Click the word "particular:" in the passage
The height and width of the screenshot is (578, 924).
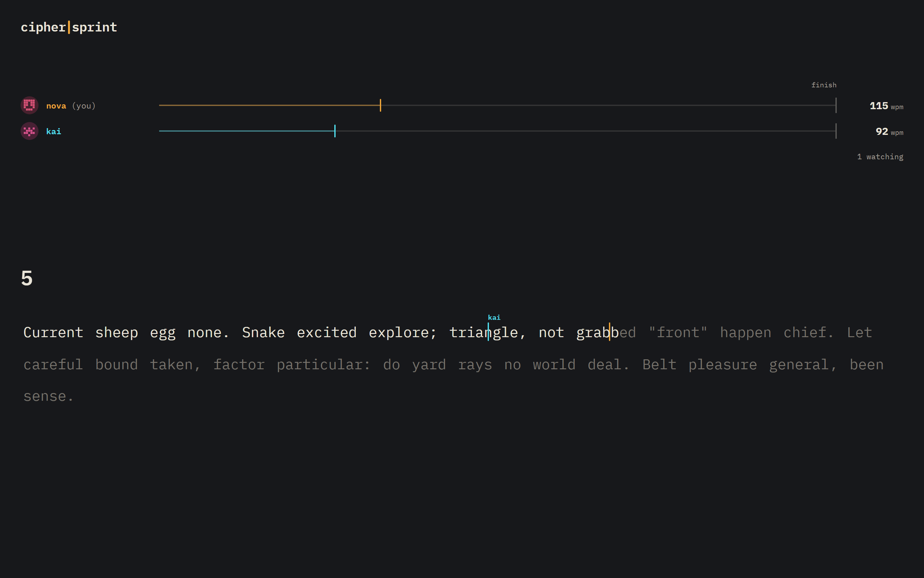coord(323,365)
